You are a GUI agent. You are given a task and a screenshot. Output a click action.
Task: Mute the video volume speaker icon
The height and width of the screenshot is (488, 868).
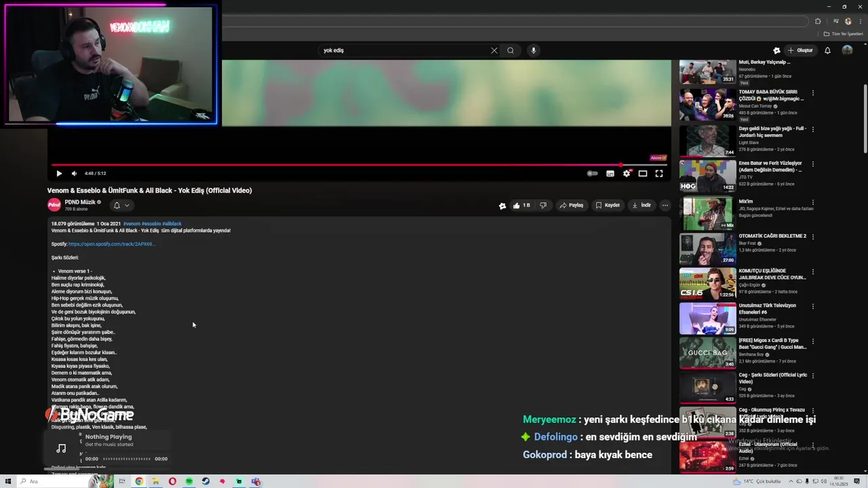(74, 174)
